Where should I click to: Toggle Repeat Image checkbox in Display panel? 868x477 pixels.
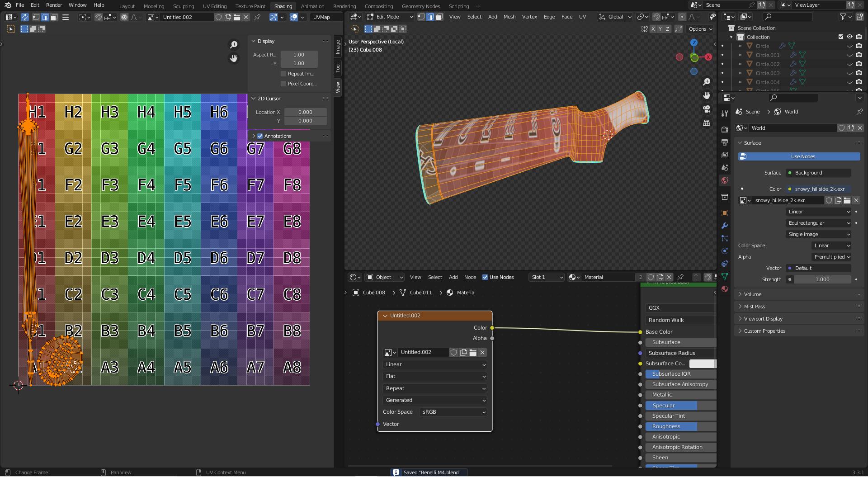point(283,74)
